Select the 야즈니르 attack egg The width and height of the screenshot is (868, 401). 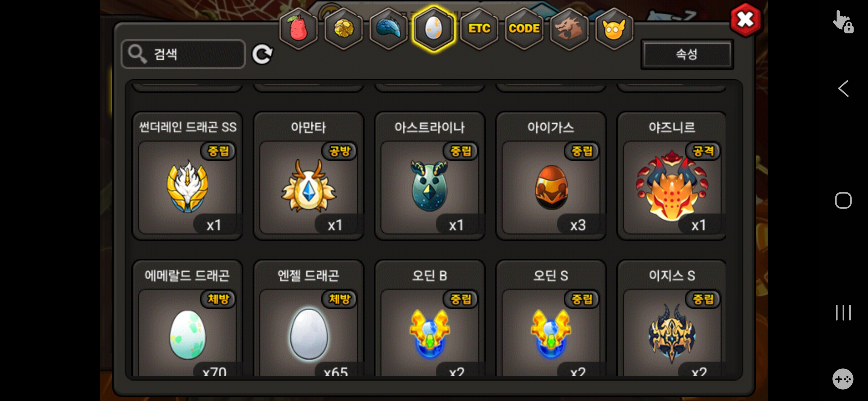pyautogui.click(x=672, y=176)
